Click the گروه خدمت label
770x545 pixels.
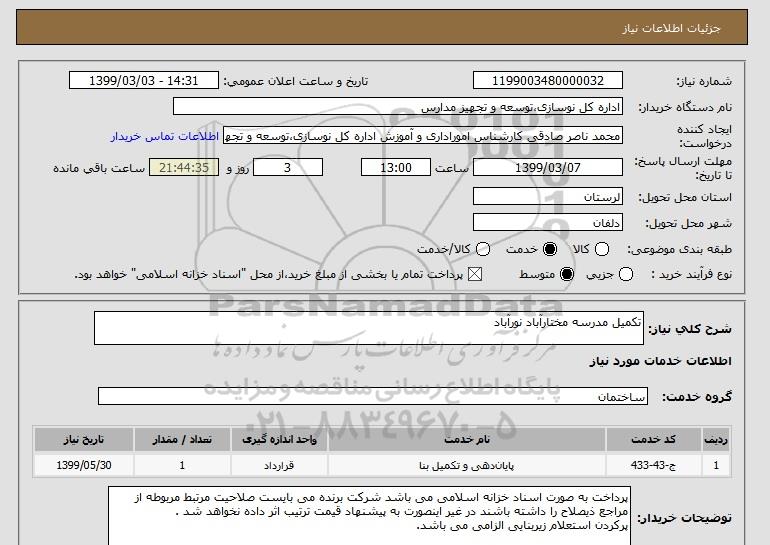(697, 397)
